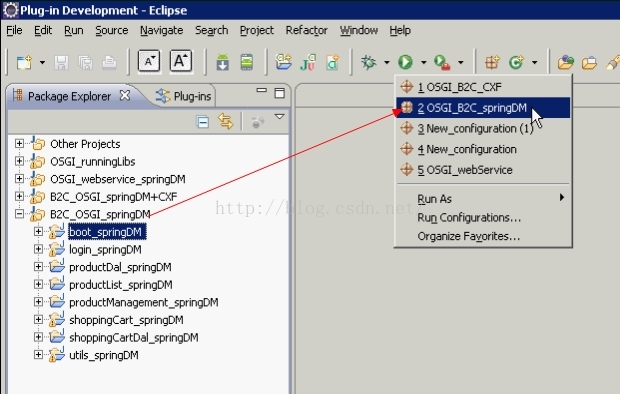Click the New Android XML file icon
The image size is (620, 394).
pyautogui.click(x=333, y=63)
